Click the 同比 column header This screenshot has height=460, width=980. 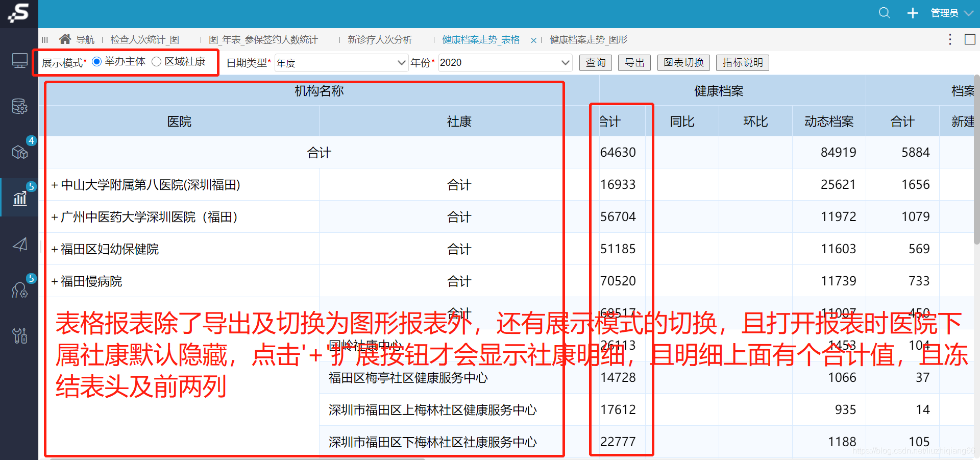click(682, 122)
